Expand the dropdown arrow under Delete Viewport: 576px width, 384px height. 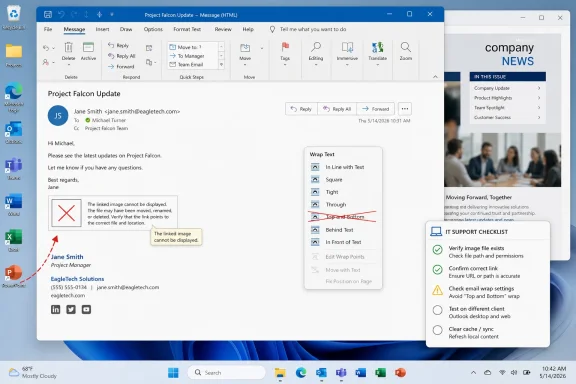click(68, 65)
